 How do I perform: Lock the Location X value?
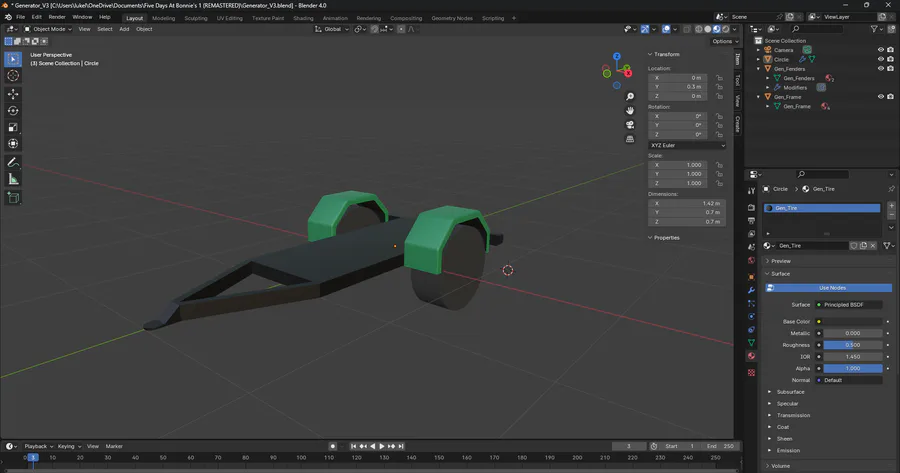(719, 77)
